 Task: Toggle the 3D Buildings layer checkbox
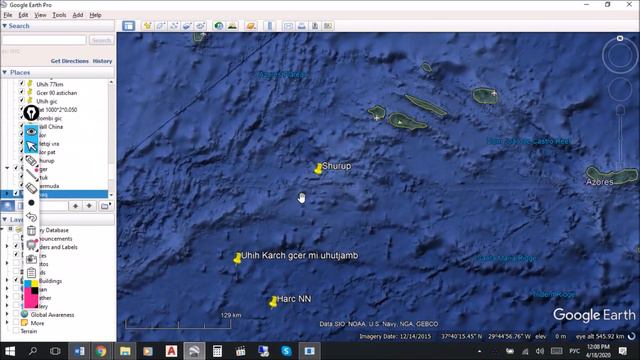(x=16, y=280)
